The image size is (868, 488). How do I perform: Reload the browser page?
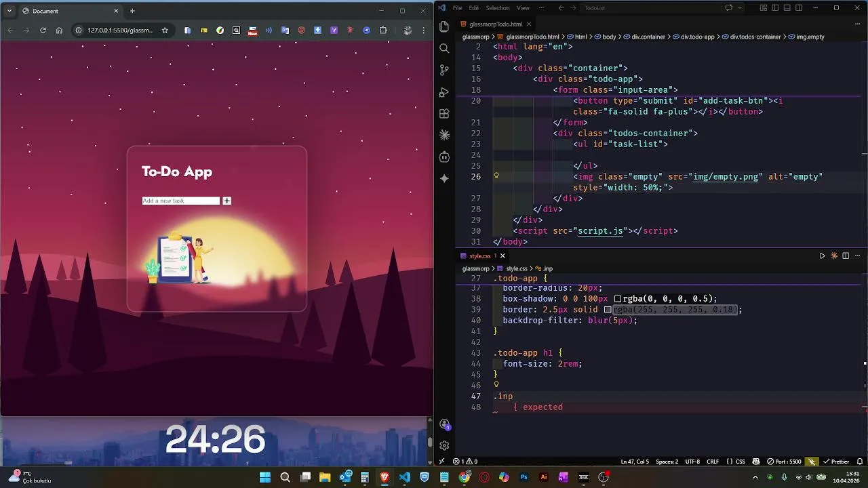pyautogui.click(x=43, y=30)
